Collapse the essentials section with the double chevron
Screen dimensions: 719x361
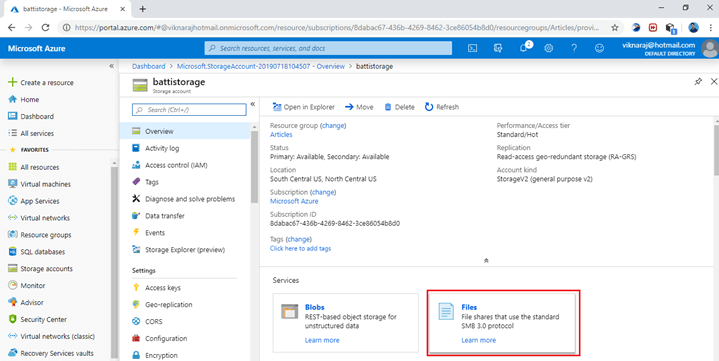pyautogui.click(x=486, y=261)
